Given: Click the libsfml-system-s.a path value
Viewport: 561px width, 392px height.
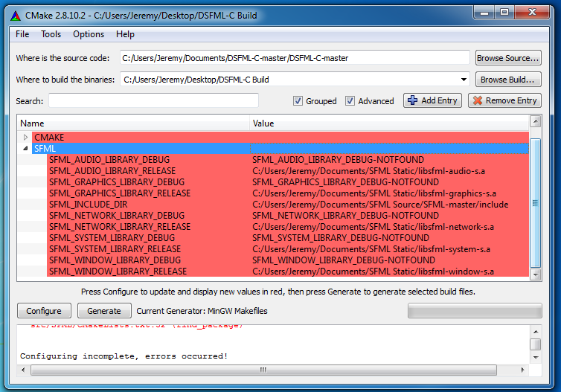Looking at the screenshot, I should pos(371,249).
